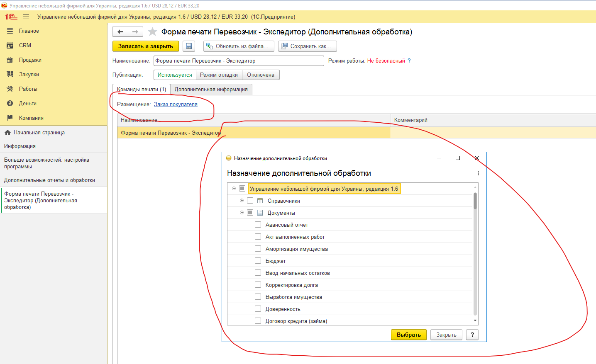The width and height of the screenshot is (596, 364).
Task: Check Бюджет checkbox
Action: pos(258,261)
